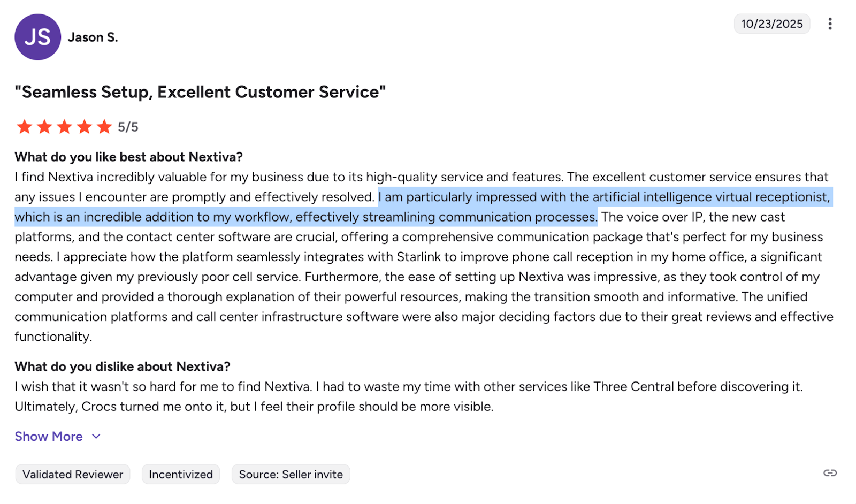
Task: Click the second rating star
Action: coord(44,127)
